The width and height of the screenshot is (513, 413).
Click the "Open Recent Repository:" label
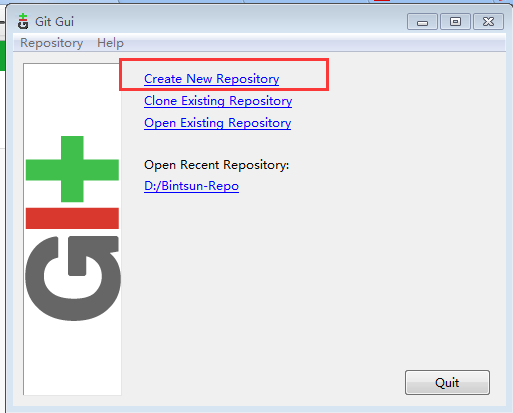point(217,165)
